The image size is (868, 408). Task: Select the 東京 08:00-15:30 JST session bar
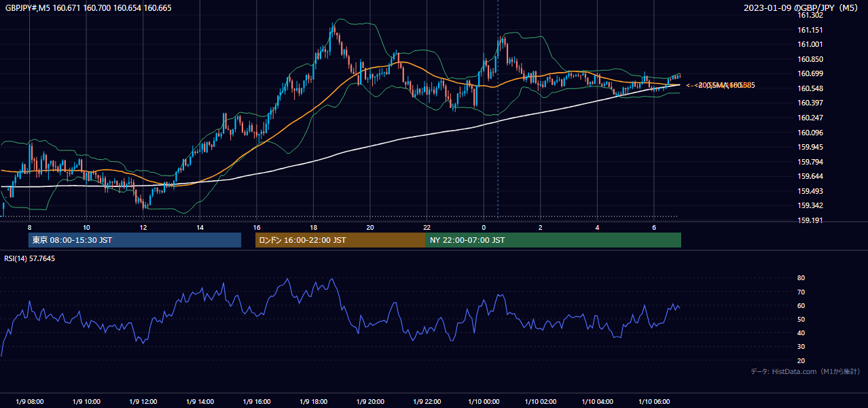(x=135, y=240)
